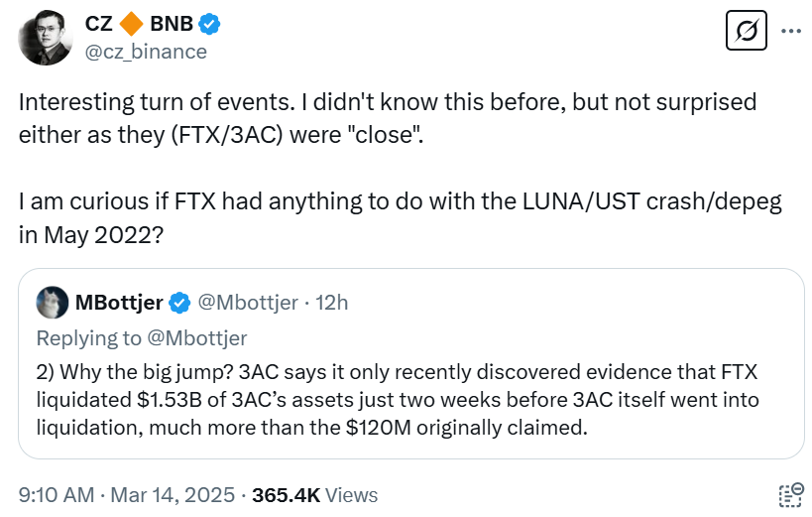
Task: Open CZ's profile picture
Action: (45, 38)
